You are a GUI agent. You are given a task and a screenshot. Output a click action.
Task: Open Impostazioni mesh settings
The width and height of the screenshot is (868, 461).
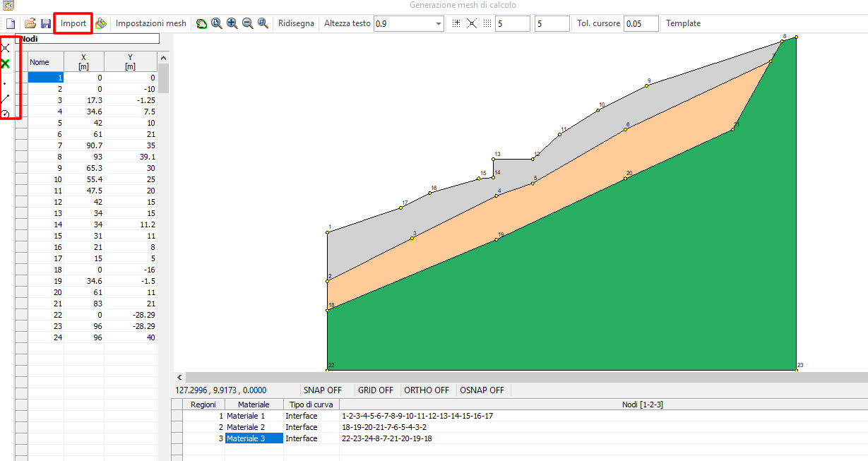coord(151,23)
